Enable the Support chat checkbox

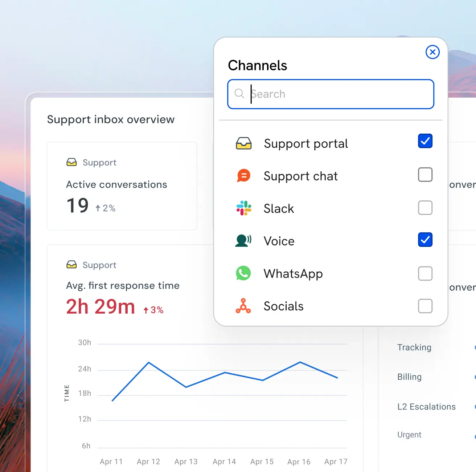tap(425, 175)
